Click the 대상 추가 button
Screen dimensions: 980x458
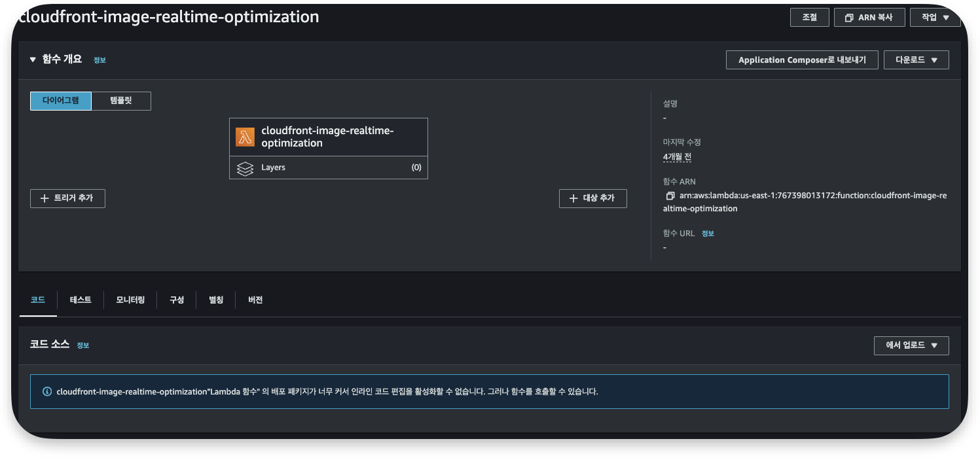pos(593,198)
